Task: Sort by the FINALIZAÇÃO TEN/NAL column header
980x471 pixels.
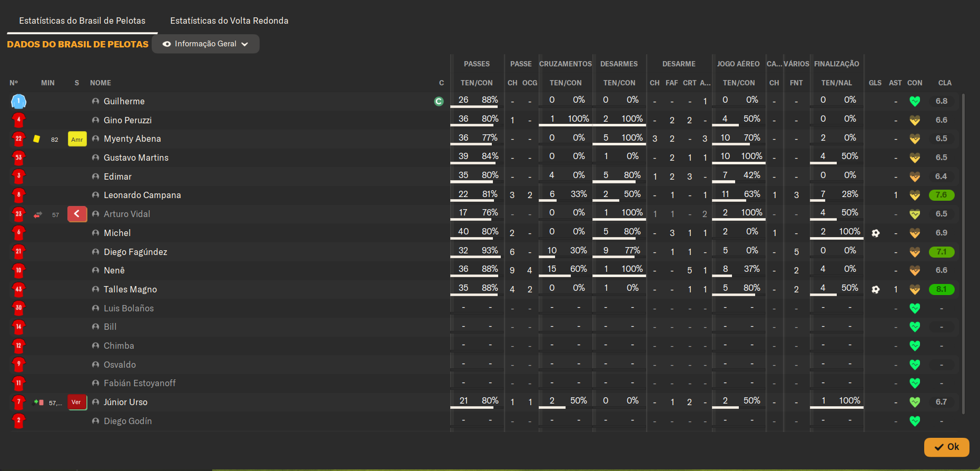Action: click(x=836, y=83)
